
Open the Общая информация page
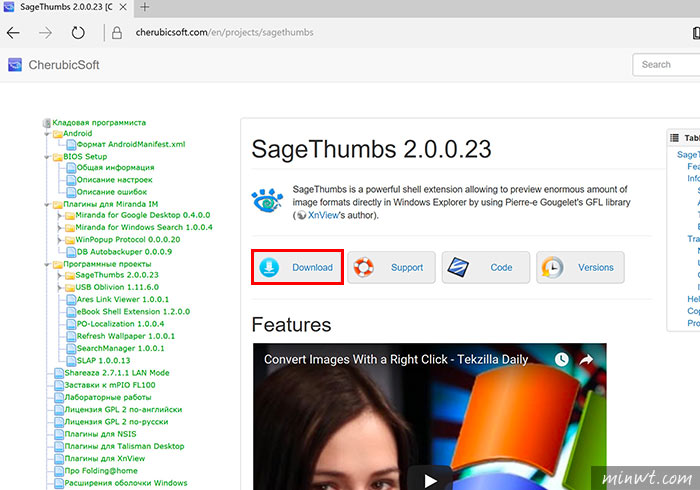tap(115, 167)
